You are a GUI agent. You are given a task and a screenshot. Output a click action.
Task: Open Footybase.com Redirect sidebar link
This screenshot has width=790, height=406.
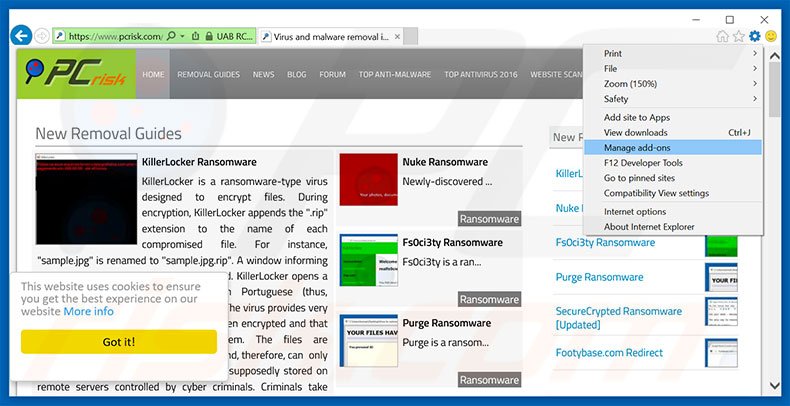(x=609, y=353)
